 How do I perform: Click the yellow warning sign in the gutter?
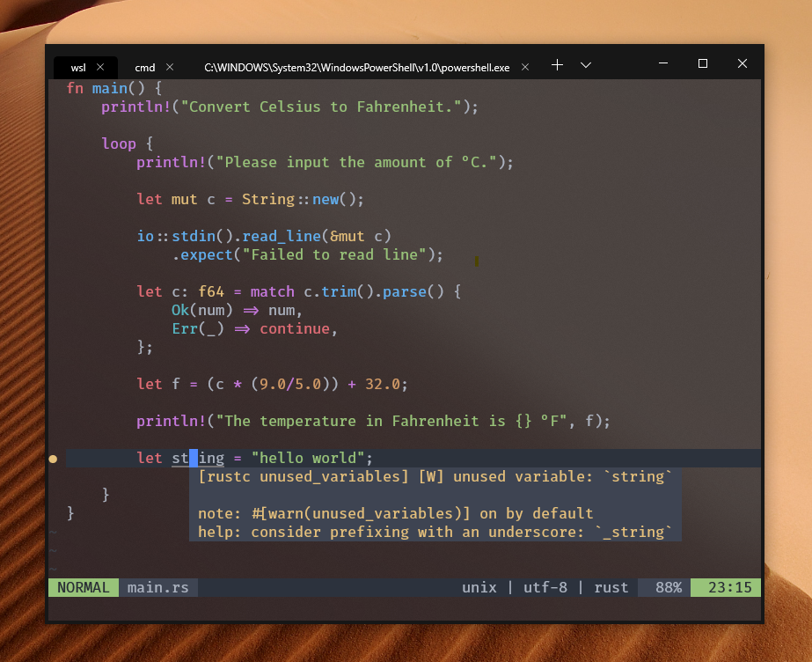pyautogui.click(x=53, y=459)
